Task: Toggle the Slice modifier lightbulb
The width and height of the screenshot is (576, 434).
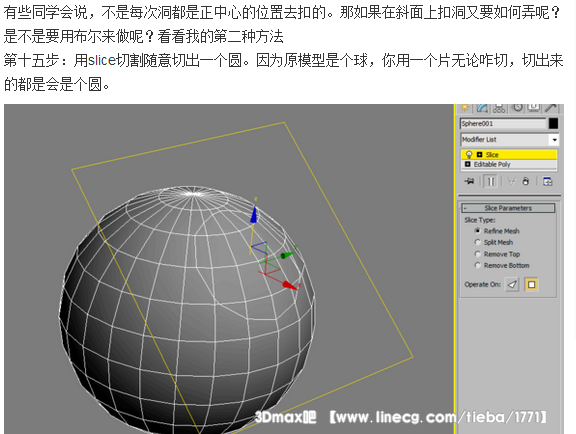Action: click(469, 154)
